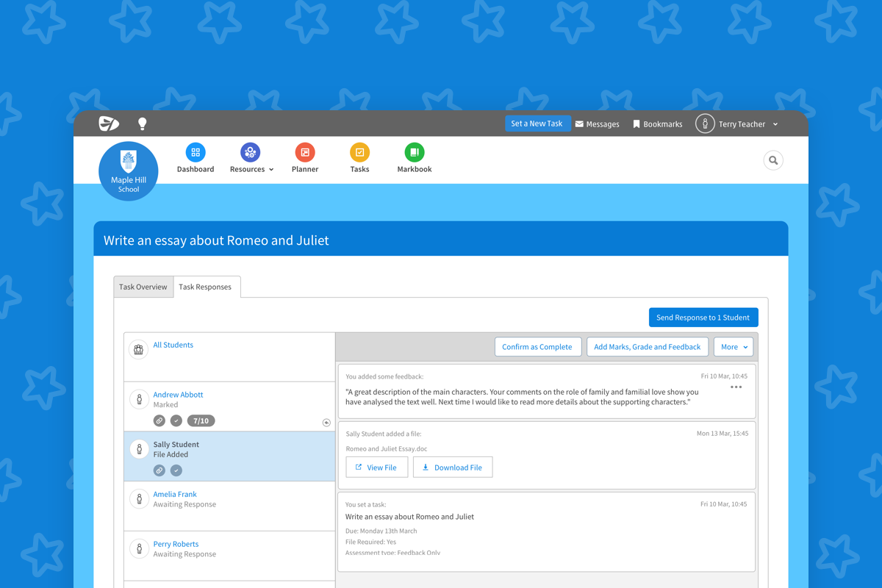Viewport: 882px width, 588px height.
Task: Open the Resources icon
Action: (x=250, y=152)
